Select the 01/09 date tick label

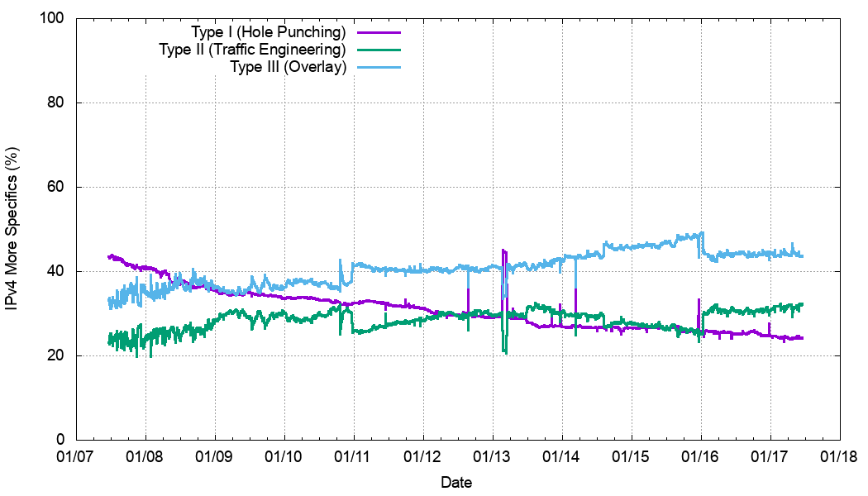[x=215, y=456]
